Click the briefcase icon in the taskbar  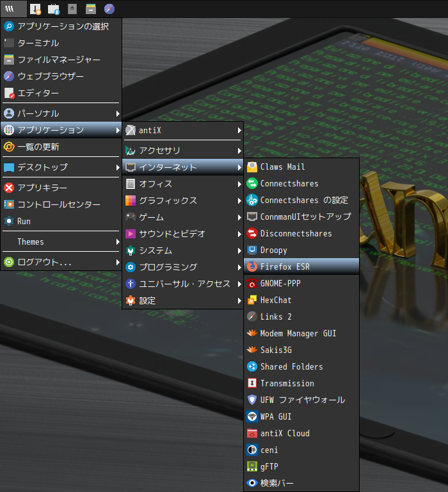54,9
